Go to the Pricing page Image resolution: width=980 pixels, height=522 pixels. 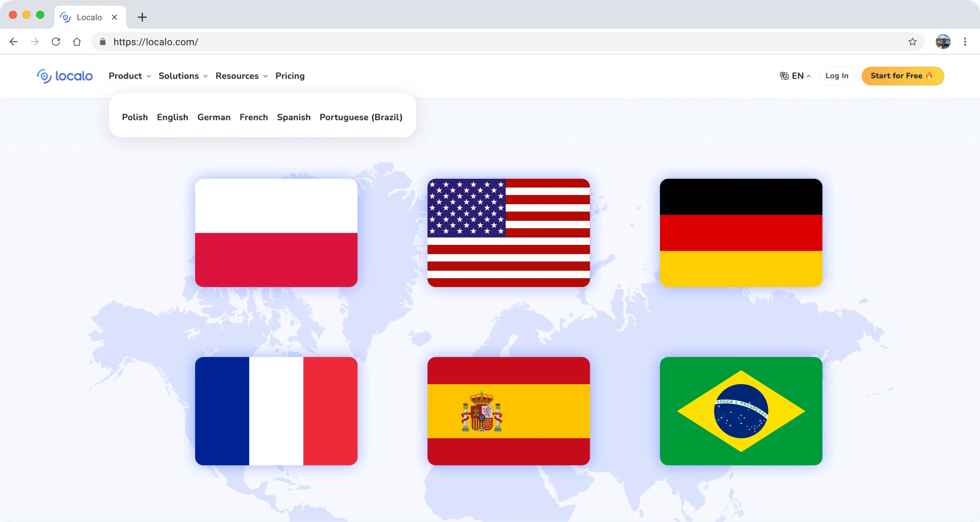point(290,76)
